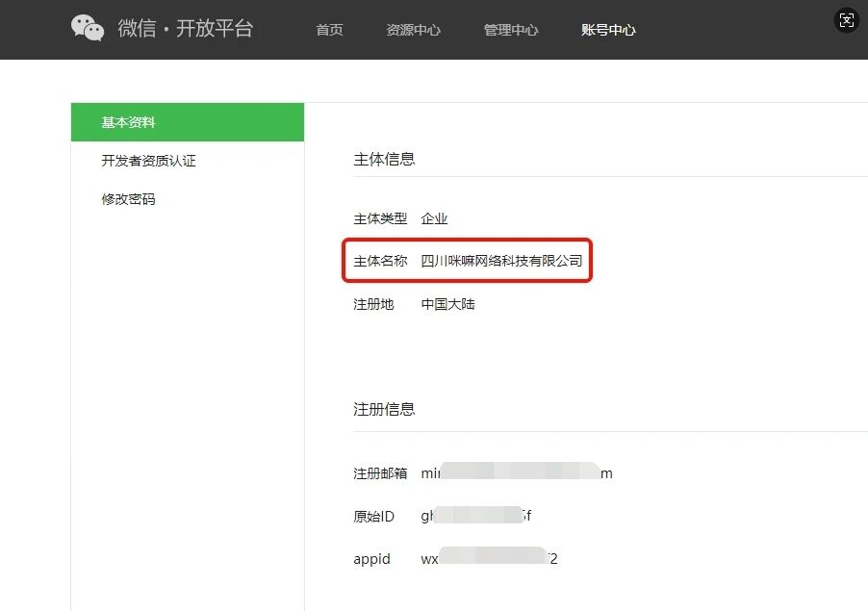Open the 资源中心 menu item
868x611 pixels.
(x=414, y=30)
